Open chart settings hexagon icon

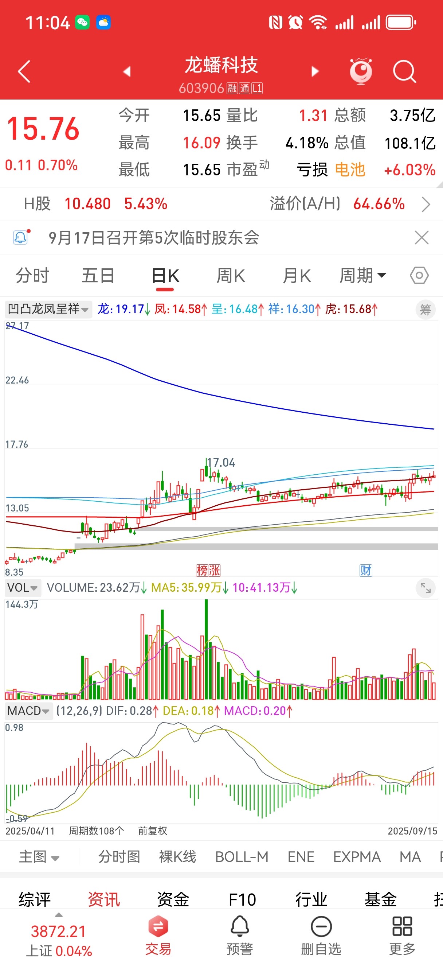[419, 275]
